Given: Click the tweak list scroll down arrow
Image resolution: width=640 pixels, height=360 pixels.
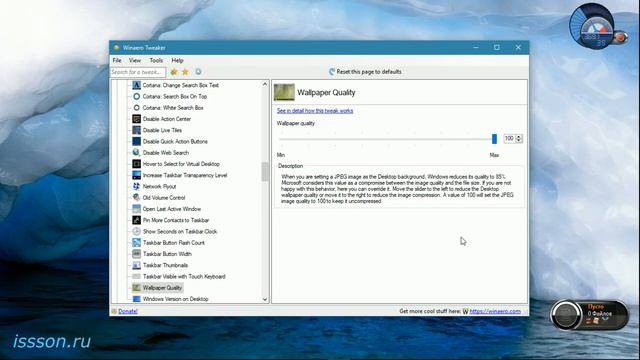Looking at the screenshot, I should [x=265, y=299].
